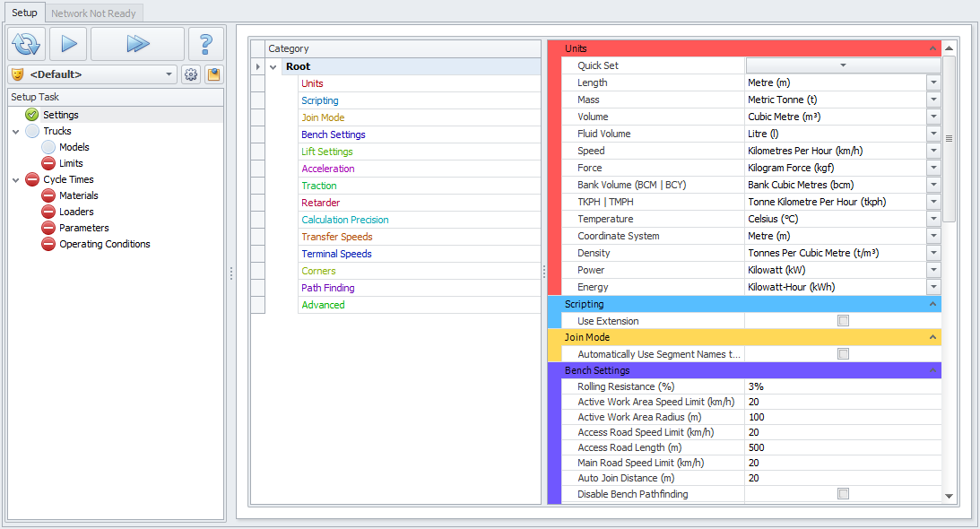Click the double play arrow button
The height and width of the screenshot is (529, 980).
coord(137,44)
